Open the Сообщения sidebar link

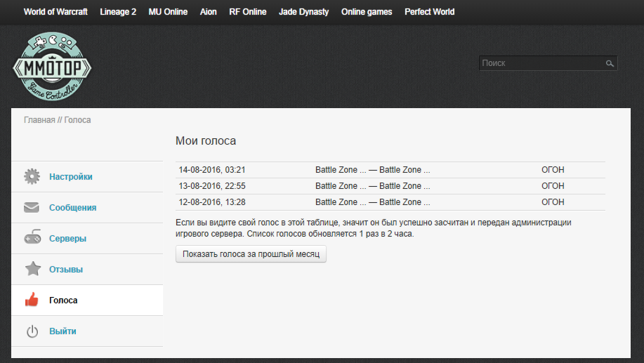(72, 208)
